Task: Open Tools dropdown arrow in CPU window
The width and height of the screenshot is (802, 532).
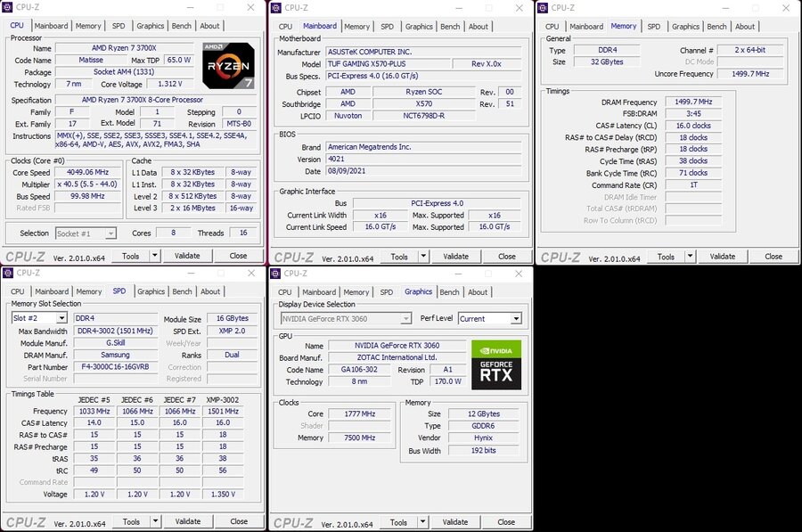Action: point(155,255)
